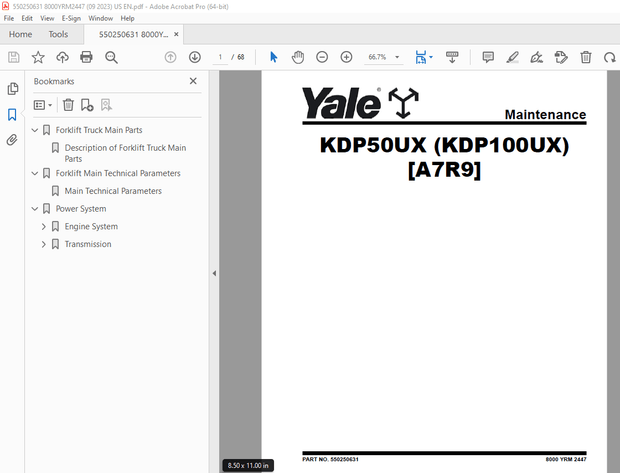Open the File menu
Screen dimensions: 620x473
coord(9,18)
